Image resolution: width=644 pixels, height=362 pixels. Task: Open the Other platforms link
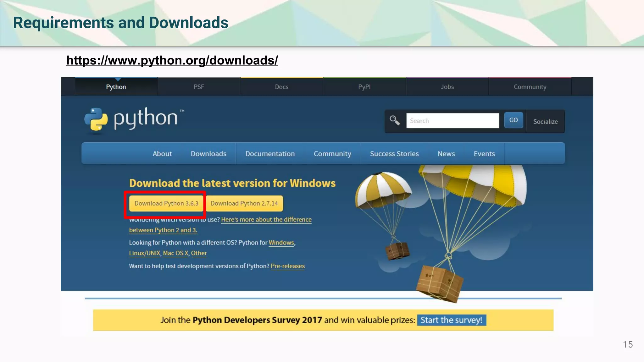(x=199, y=253)
